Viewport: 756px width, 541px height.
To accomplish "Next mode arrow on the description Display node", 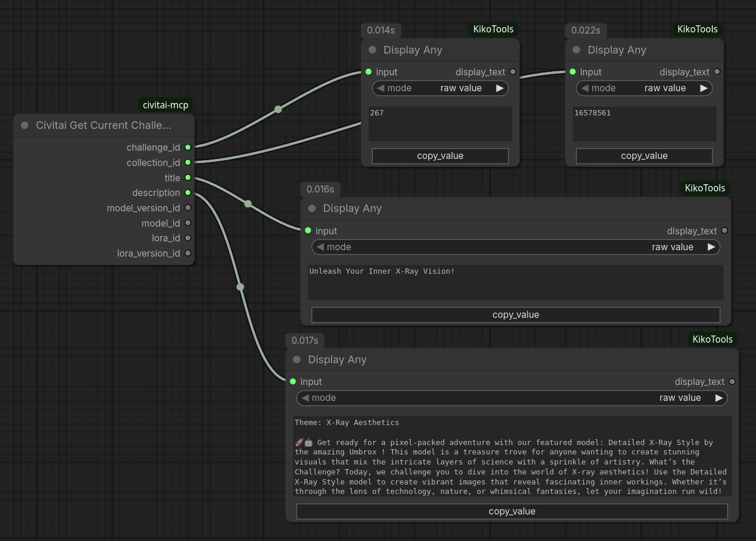I will pos(719,398).
